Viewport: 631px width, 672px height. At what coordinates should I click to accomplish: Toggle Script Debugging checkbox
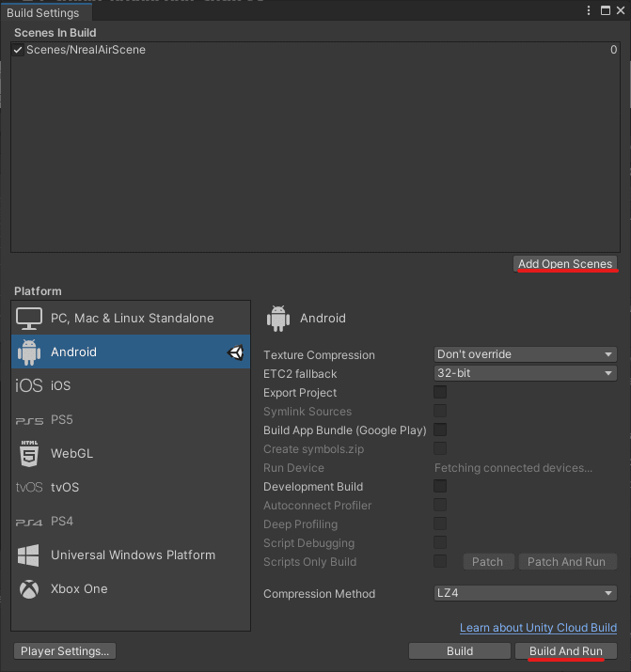[440, 542]
